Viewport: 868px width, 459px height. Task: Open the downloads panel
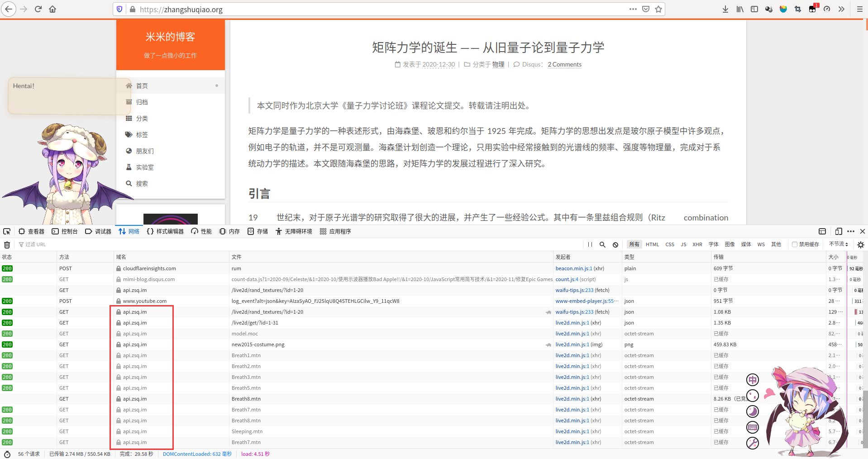[x=725, y=9]
